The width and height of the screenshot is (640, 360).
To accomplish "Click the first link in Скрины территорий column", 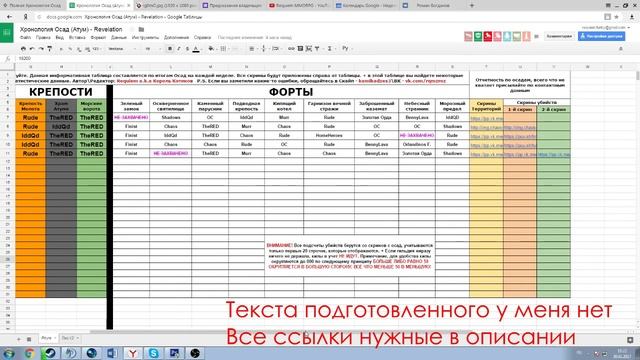I will pos(486,118).
